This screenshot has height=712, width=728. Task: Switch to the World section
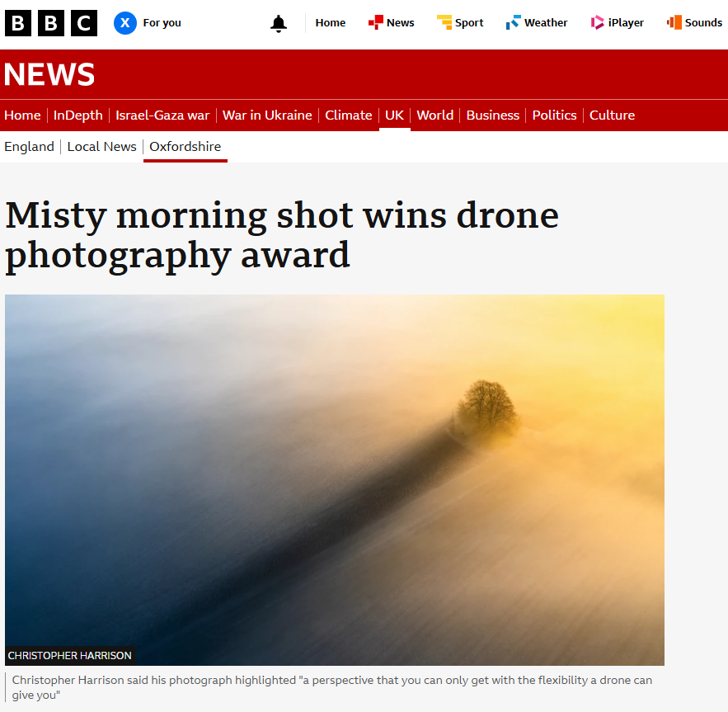pyautogui.click(x=435, y=116)
